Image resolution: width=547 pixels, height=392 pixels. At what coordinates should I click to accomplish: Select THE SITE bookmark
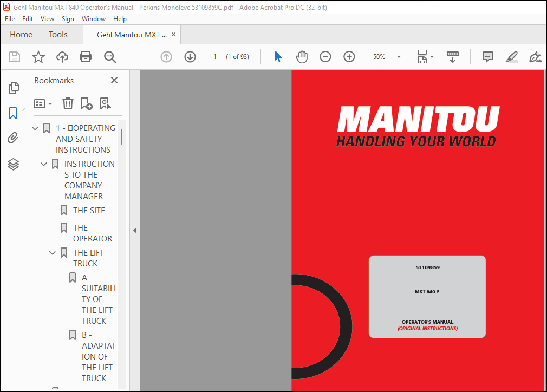89,211
